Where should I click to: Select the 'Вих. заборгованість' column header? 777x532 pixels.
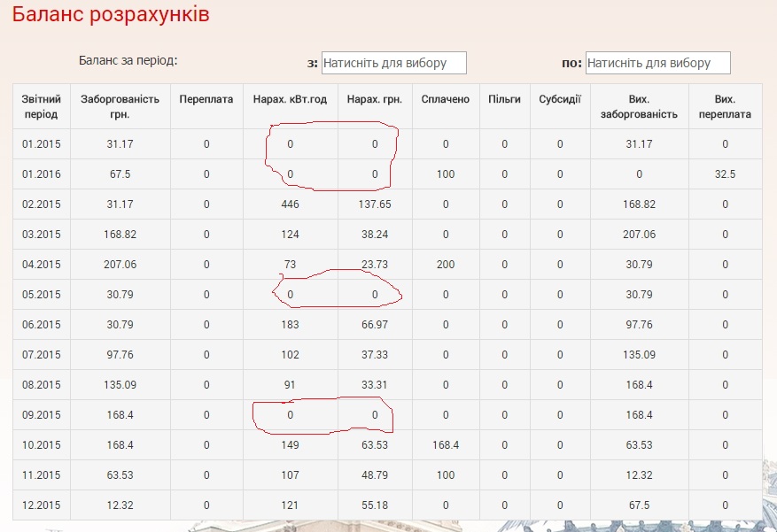[647, 106]
